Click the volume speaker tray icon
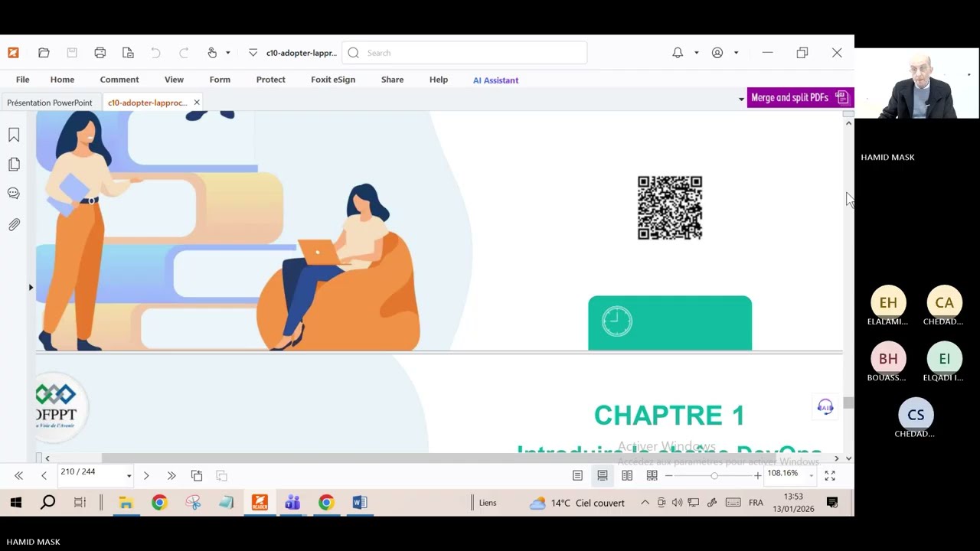Screen dimensions: 980x551 click(677, 503)
